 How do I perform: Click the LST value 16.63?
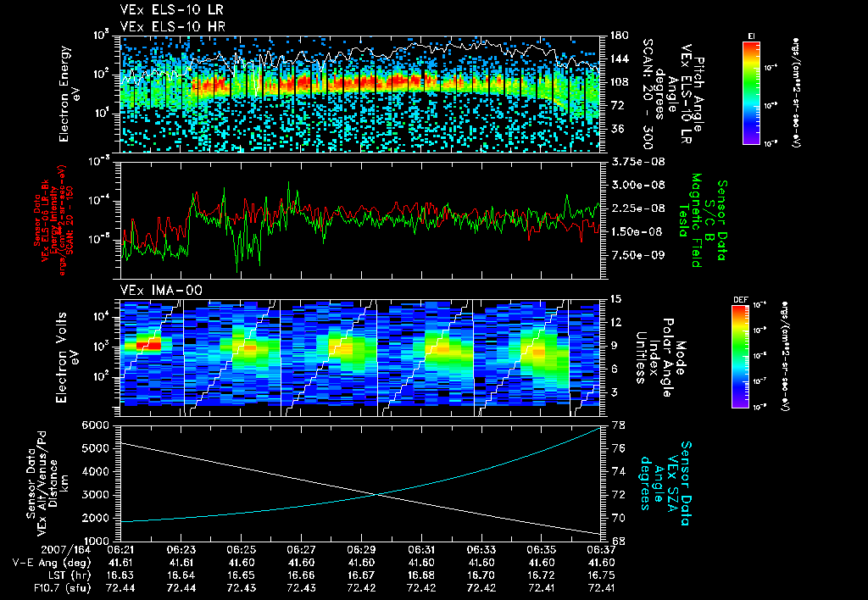(120, 575)
